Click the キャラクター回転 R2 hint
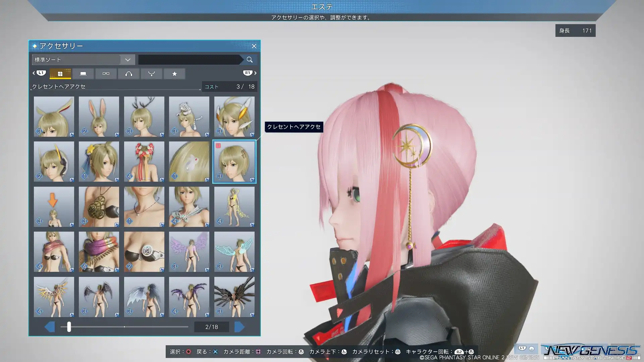Viewport: 644px width, 362px height. (440, 352)
